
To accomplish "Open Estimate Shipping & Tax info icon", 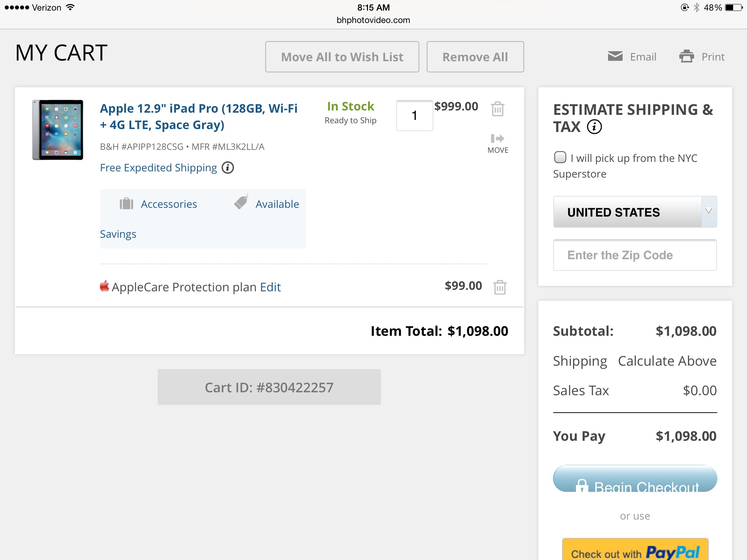I will point(594,127).
